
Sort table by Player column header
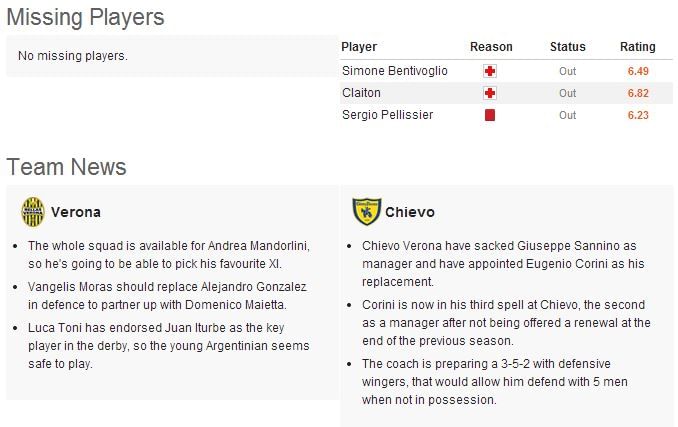click(x=359, y=47)
